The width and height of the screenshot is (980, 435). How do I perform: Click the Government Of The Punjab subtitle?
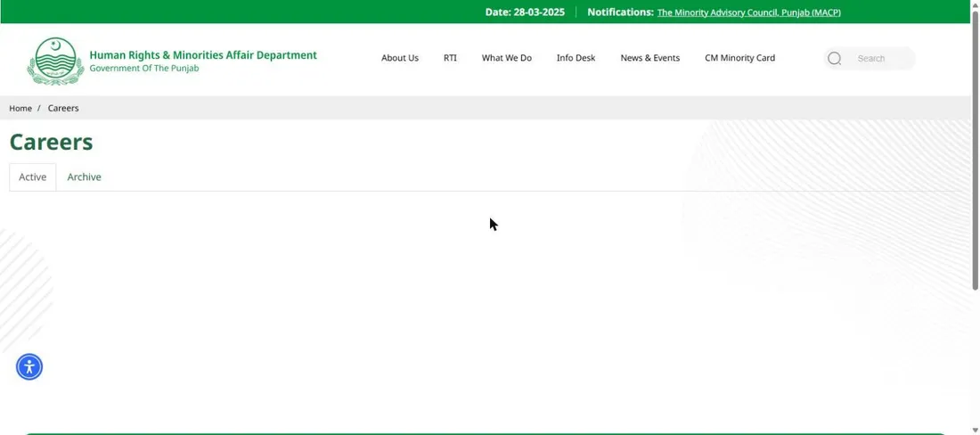click(x=144, y=68)
